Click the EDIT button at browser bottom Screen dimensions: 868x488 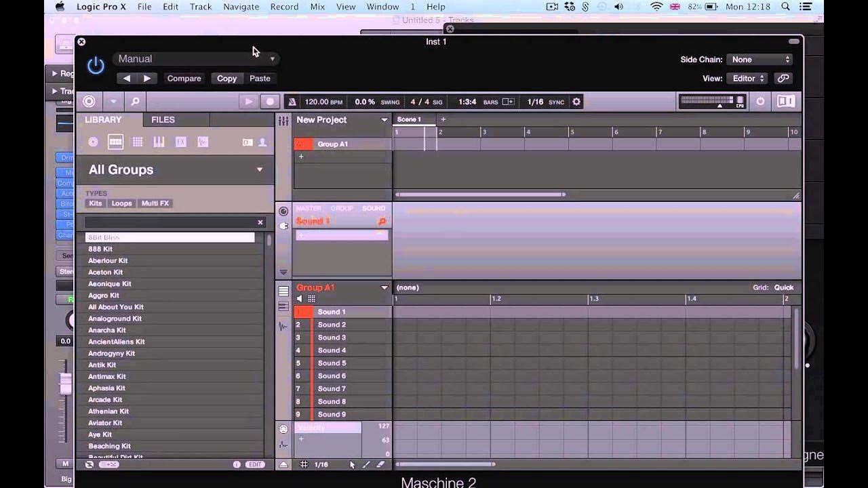pyautogui.click(x=255, y=464)
